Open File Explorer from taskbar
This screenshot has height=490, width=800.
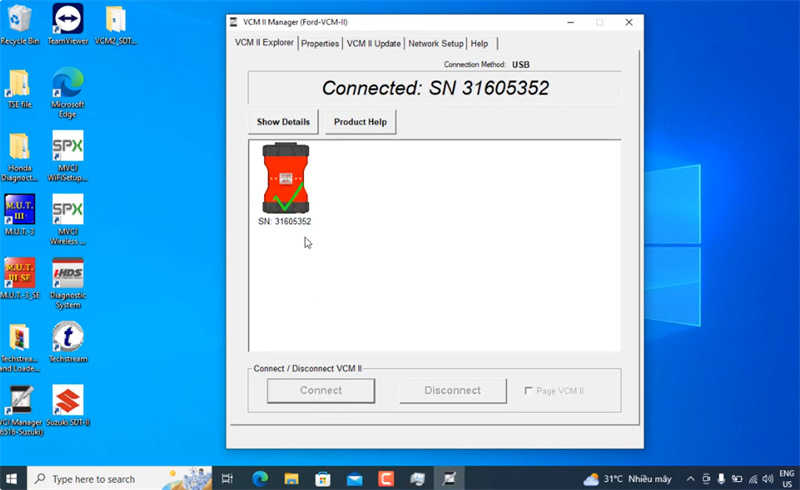[x=291, y=479]
